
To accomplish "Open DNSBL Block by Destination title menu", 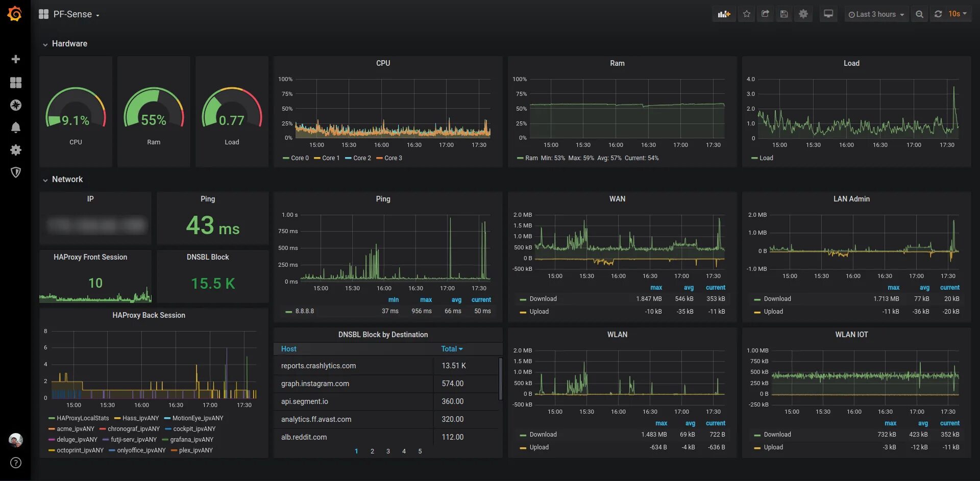I will click(383, 335).
